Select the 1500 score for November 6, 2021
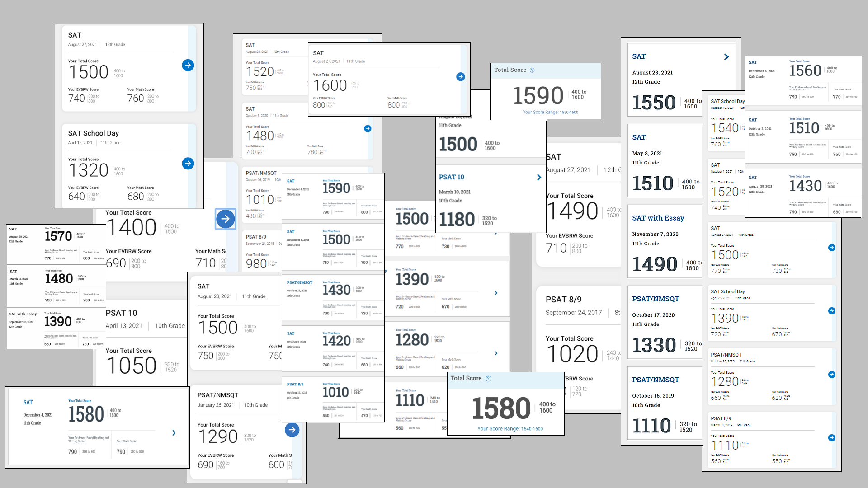The height and width of the screenshot is (488, 868). pos(336,239)
